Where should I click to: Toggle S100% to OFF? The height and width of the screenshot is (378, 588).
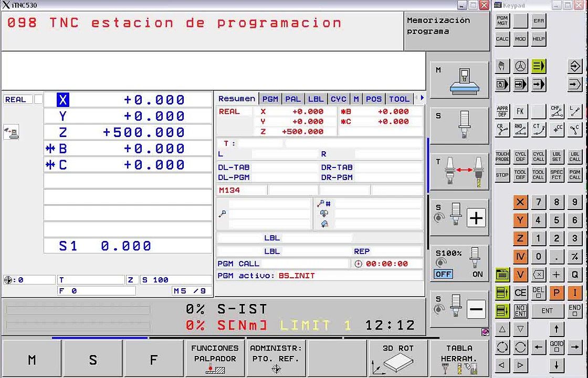(443, 274)
